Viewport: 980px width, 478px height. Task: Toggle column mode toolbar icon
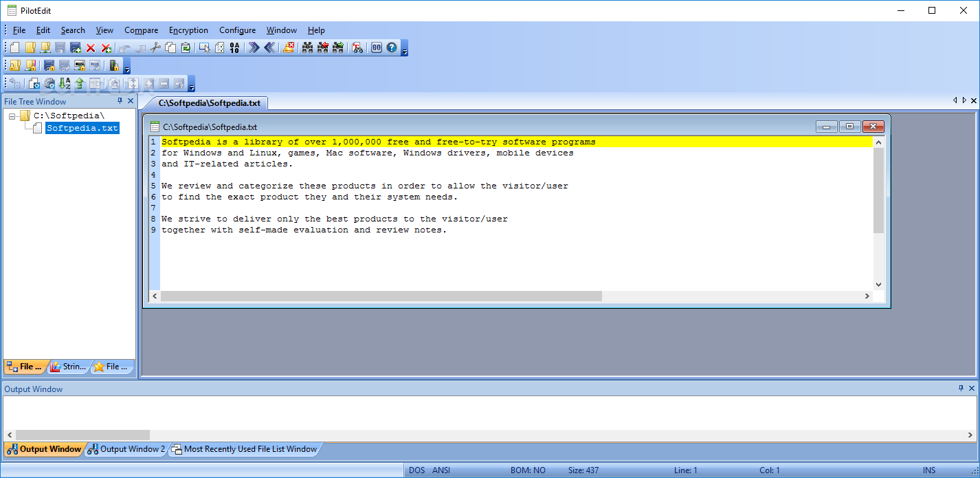[220, 47]
